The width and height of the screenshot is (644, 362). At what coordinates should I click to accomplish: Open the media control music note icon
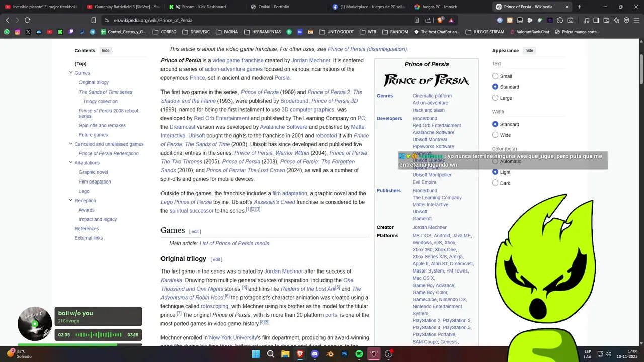pyautogui.click(x=586, y=20)
